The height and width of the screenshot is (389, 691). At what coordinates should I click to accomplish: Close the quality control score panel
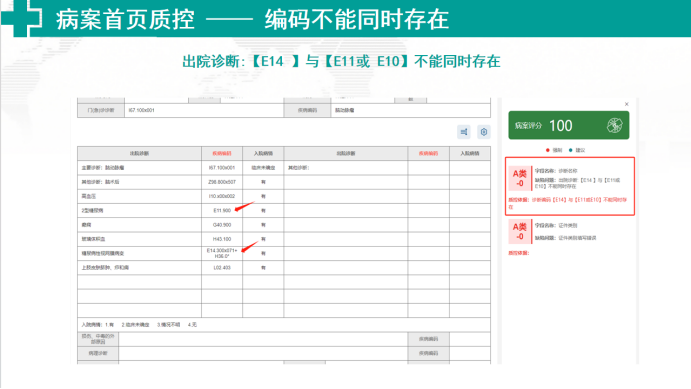click(x=626, y=104)
